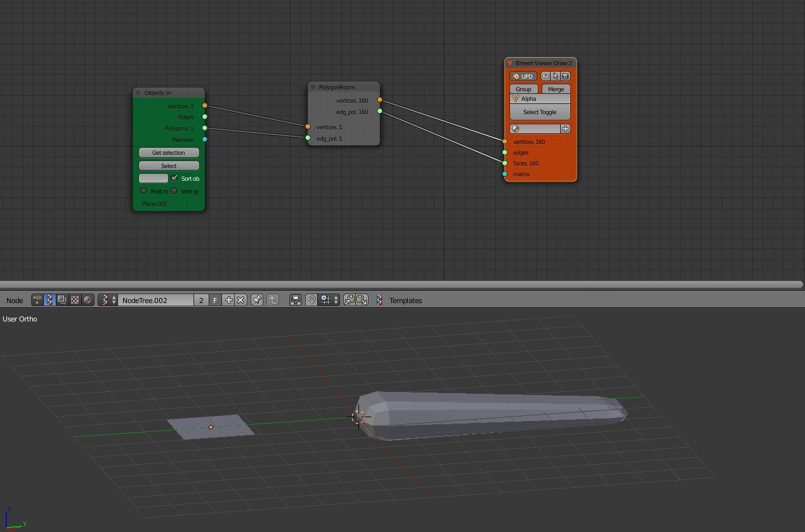The height and width of the screenshot is (532, 805).
Task: Open the Node menu in the header
Action: pos(15,301)
